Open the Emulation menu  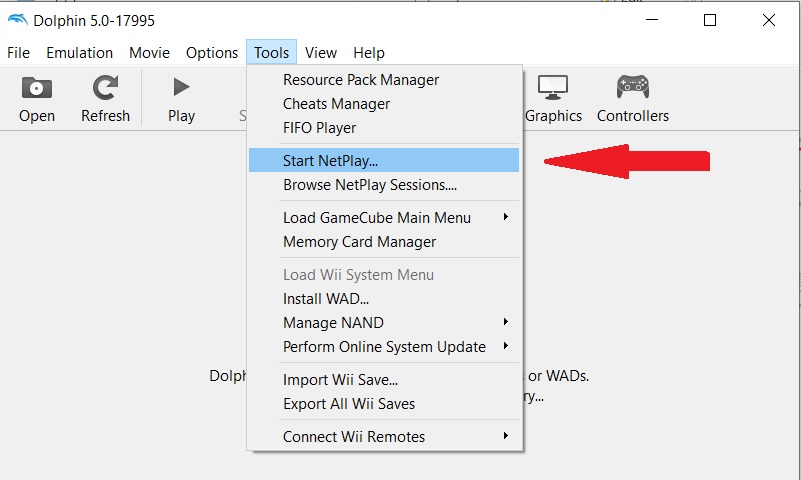click(x=79, y=53)
